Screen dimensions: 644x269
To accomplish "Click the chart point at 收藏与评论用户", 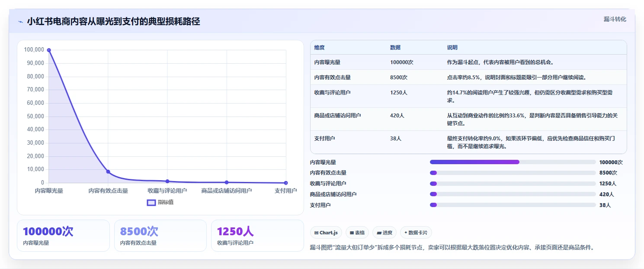I will (167, 181).
